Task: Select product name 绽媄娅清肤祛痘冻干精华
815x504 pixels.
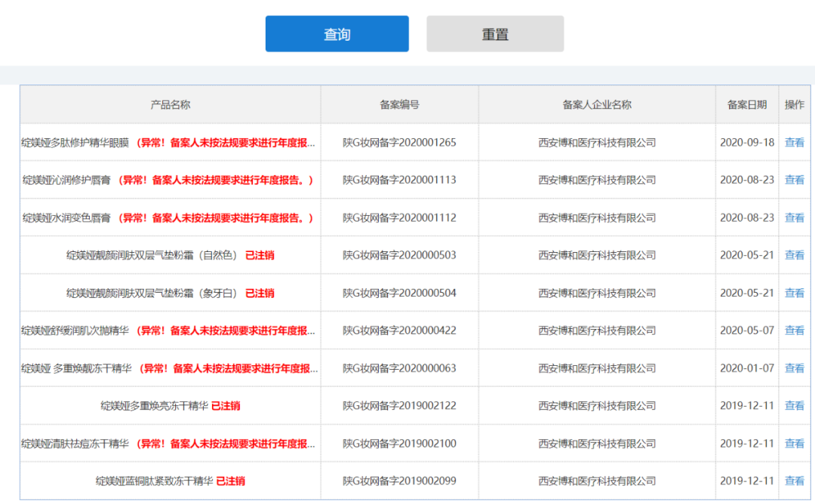Action: 75,444
